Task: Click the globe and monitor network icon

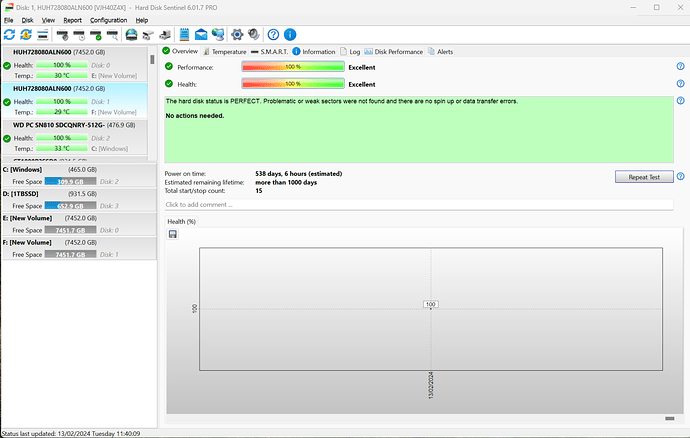Action: (x=218, y=34)
